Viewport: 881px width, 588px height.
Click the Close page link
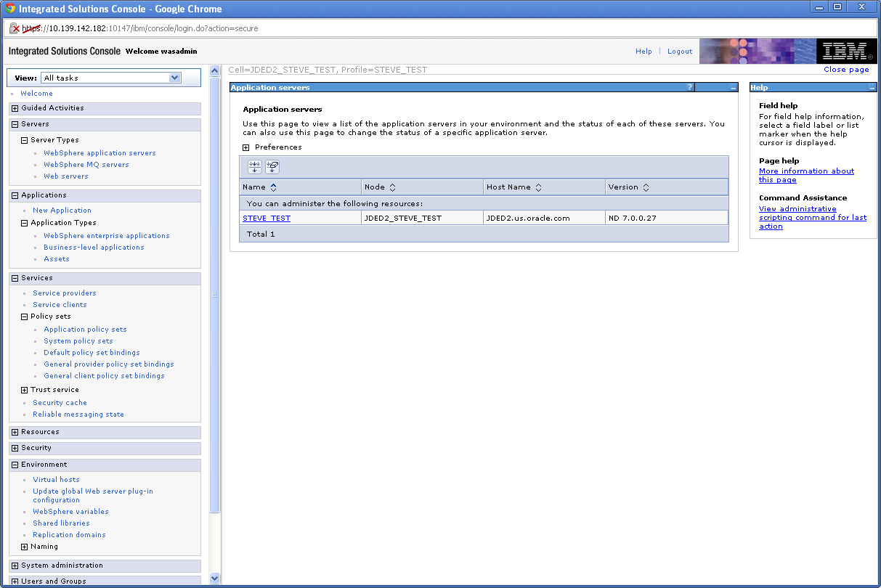[x=846, y=70]
